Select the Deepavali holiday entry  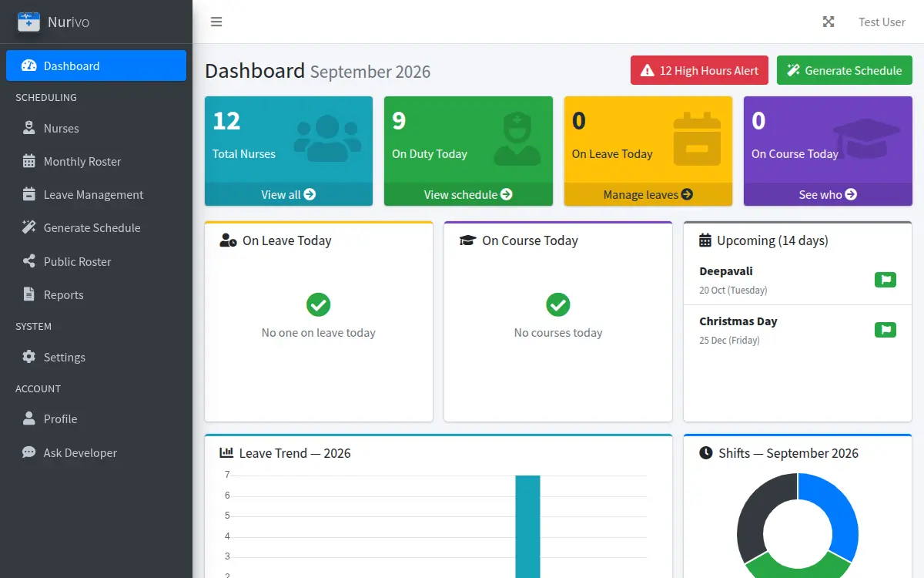click(798, 280)
